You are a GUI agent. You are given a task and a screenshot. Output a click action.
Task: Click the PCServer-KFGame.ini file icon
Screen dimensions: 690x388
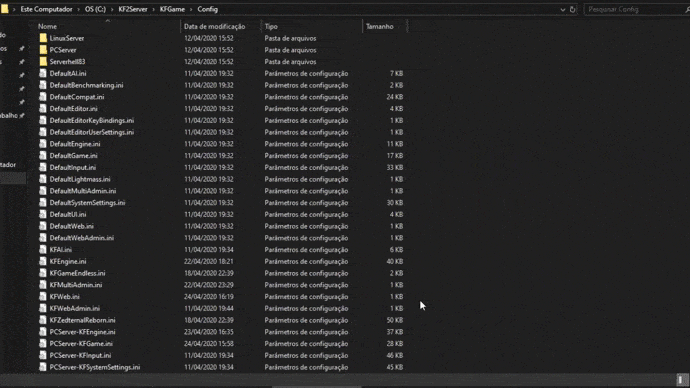click(x=43, y=344)
